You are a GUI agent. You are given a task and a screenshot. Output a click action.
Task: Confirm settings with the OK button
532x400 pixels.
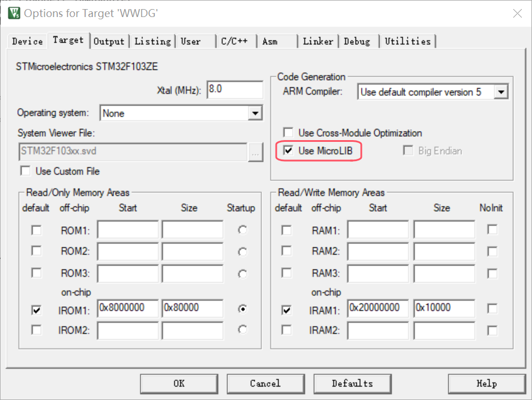(x=179, y=384)
